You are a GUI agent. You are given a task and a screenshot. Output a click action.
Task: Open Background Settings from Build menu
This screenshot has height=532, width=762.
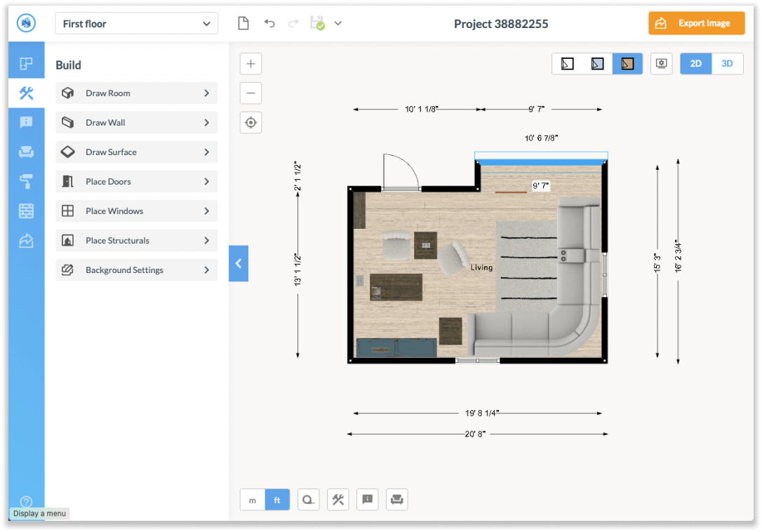[x=136, y=270]
